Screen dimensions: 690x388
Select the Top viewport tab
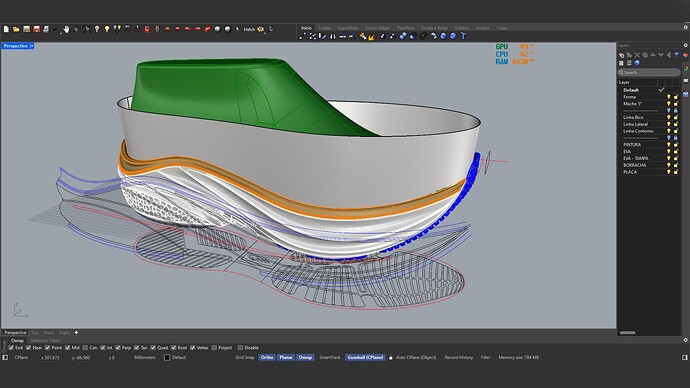click(35, 333)
